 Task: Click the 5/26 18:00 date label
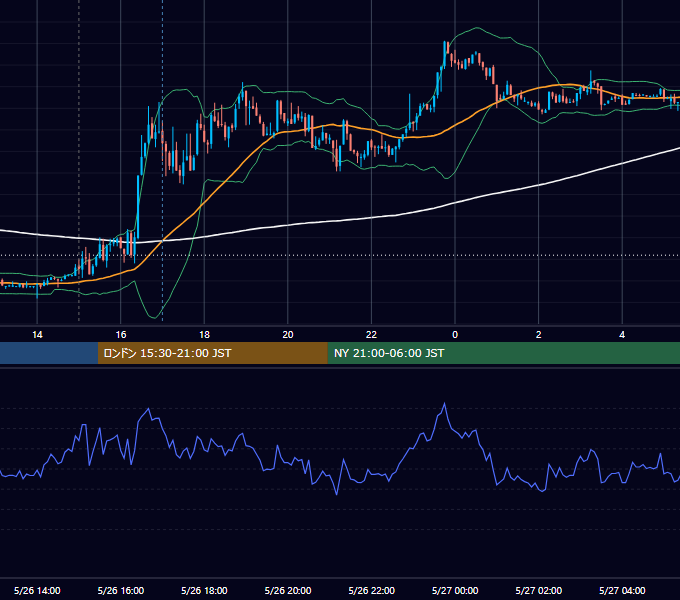pos(204,590)
